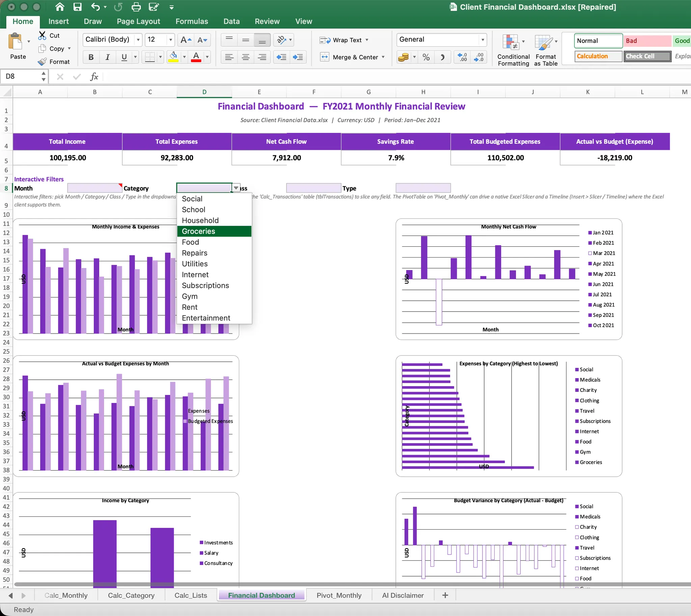Click the Increase font size icon
Screen dimensions: 691x616
click(x=186, y=40)
